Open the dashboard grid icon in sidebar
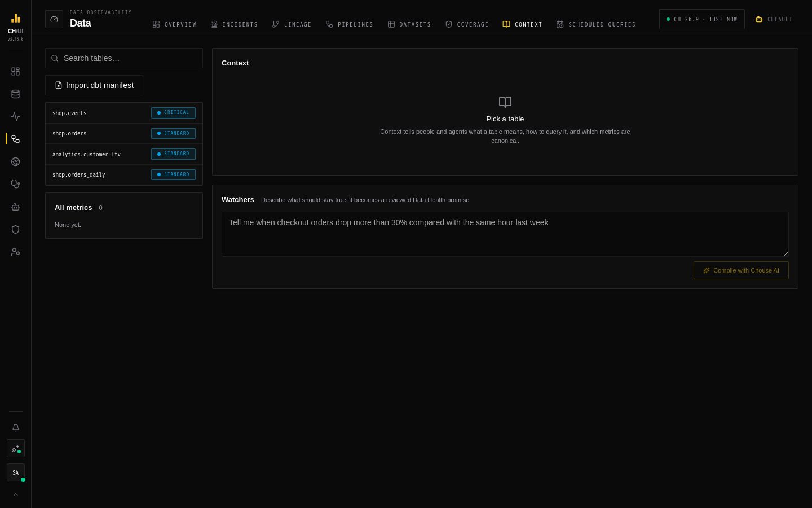The height and width of the screenshot is (508, 812). [x=15, y=72]
